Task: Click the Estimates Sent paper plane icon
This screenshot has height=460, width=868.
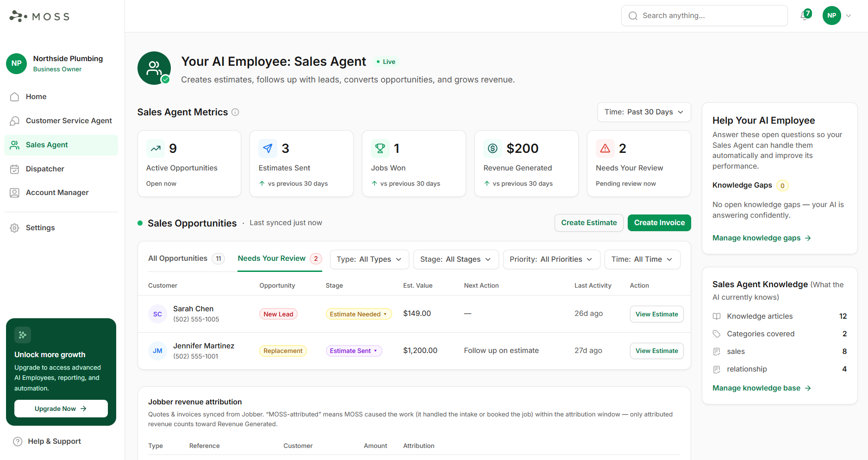Action: 268,148
